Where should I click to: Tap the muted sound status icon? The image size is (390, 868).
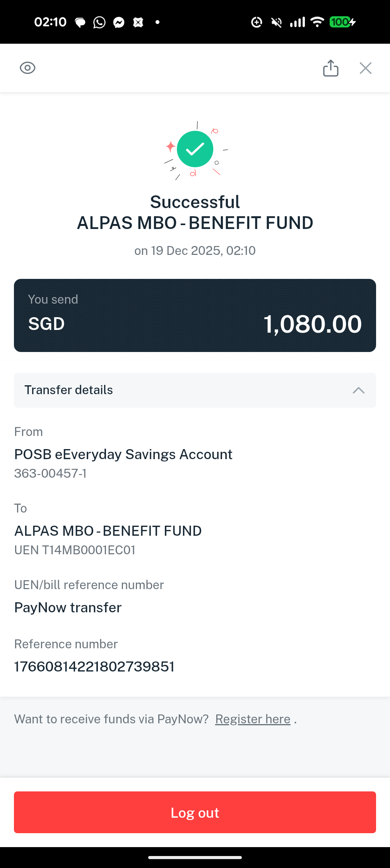point(277,22)
